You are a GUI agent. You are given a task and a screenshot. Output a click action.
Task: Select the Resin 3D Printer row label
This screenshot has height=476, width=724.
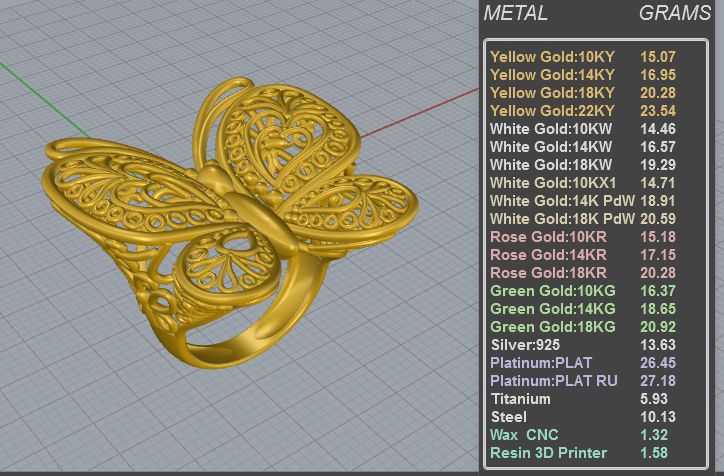pos(549,453)
